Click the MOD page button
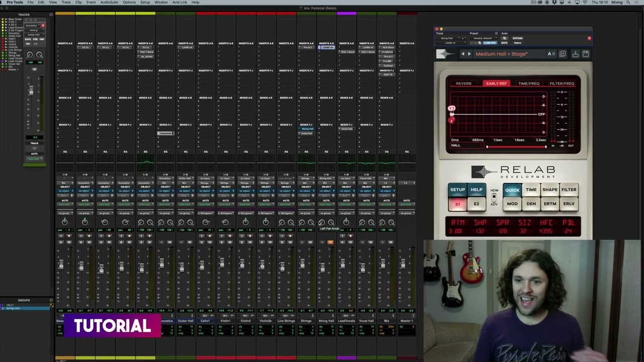Screen dimensions: 644x362 tap(512, 204)
